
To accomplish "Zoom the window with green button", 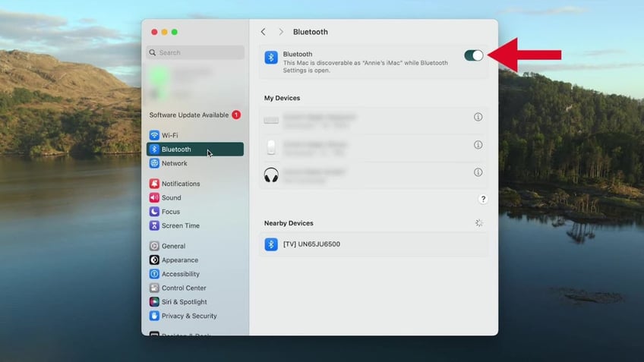I will [x=175, y=32].
